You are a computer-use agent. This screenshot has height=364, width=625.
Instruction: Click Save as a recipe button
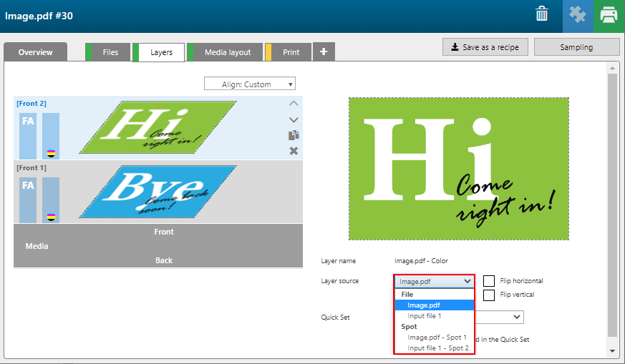click(x=485, y=47)
